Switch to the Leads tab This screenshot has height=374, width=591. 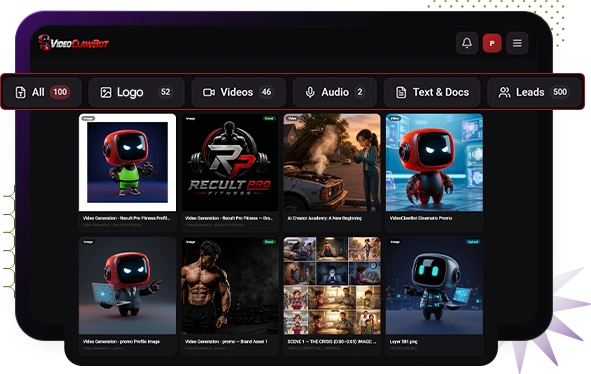[x=534, y=92]
